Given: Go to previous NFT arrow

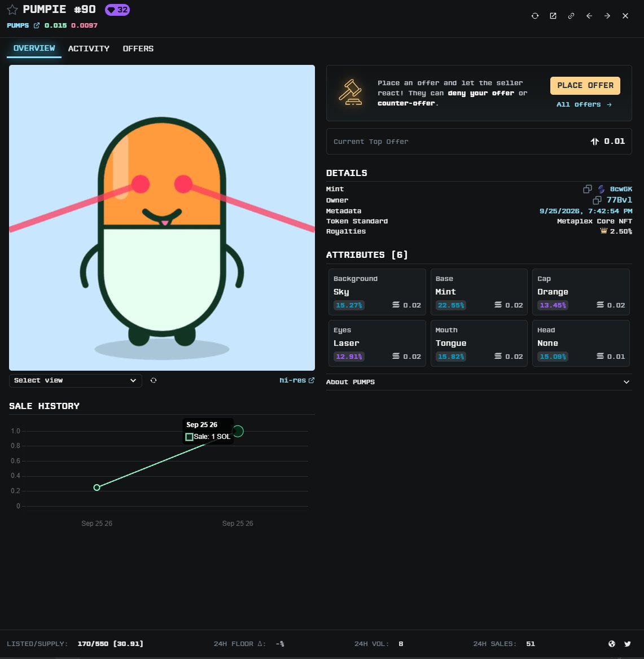Looking at the screenshot, I should [x=589, y=16].
